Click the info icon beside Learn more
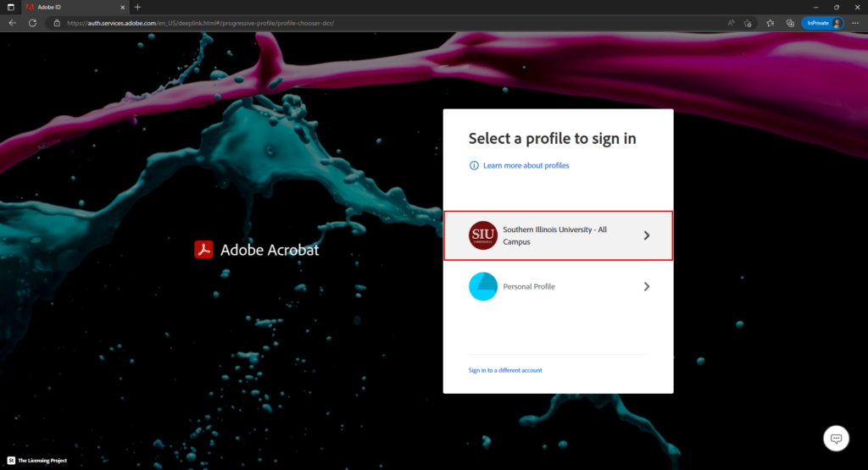This screenshot has width=868, height=470. click(x=474, y=165)
